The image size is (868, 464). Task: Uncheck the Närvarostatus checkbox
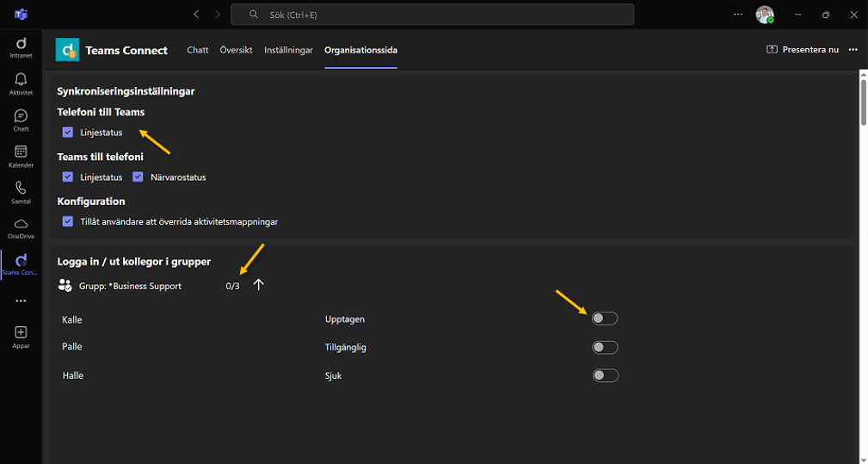point(138,177)
